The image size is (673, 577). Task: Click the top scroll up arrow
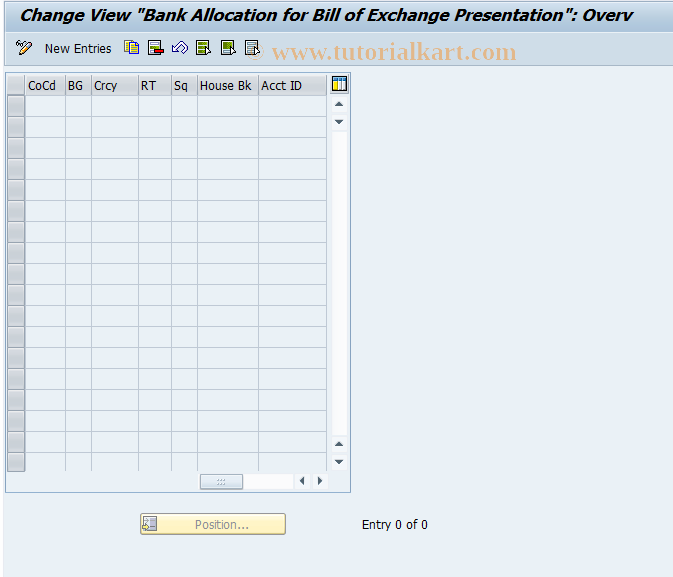pos(339,104)
